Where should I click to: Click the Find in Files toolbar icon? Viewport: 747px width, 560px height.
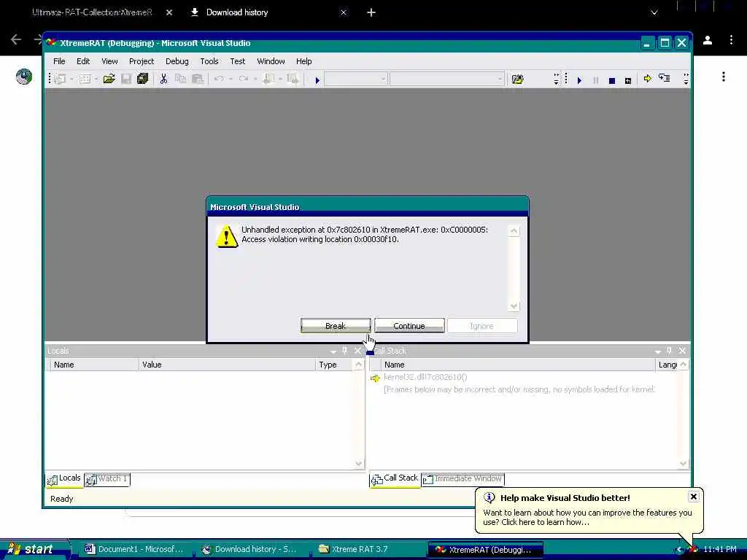[x=517, y=79]
